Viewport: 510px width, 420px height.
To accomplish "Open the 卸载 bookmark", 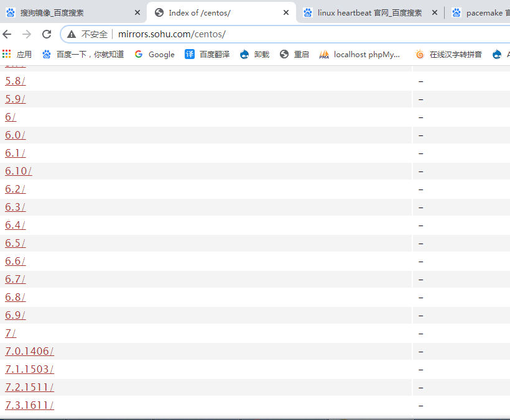I will (254, 54).
